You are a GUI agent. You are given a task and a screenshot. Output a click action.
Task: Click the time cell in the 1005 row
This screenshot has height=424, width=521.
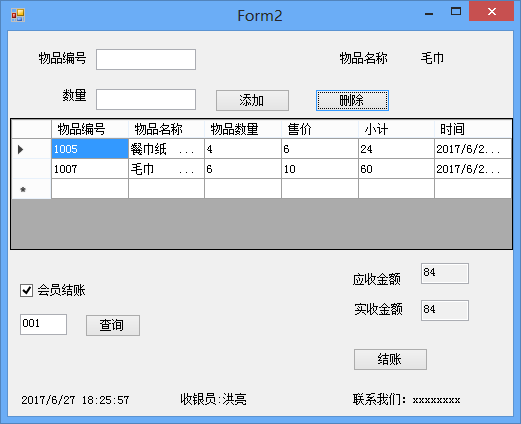pyautogui.click(x=473, y=149)
